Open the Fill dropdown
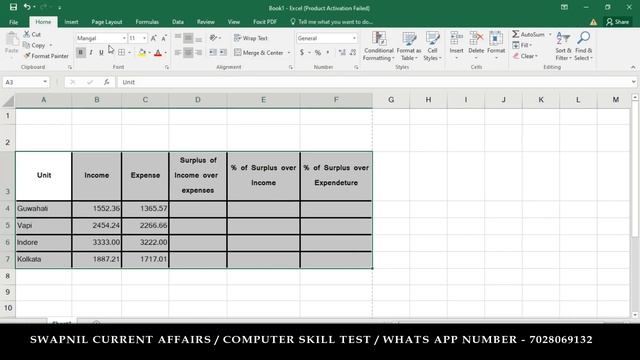Image resolution: width=640 pixels, height=360 pixels. (522, 45)
